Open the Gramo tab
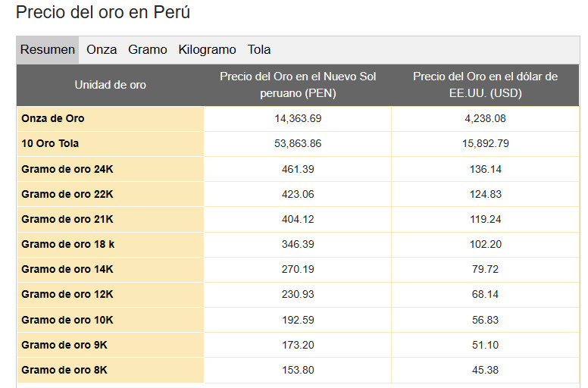The width and height of the screenshot is (588, 388). coord(148,50)
